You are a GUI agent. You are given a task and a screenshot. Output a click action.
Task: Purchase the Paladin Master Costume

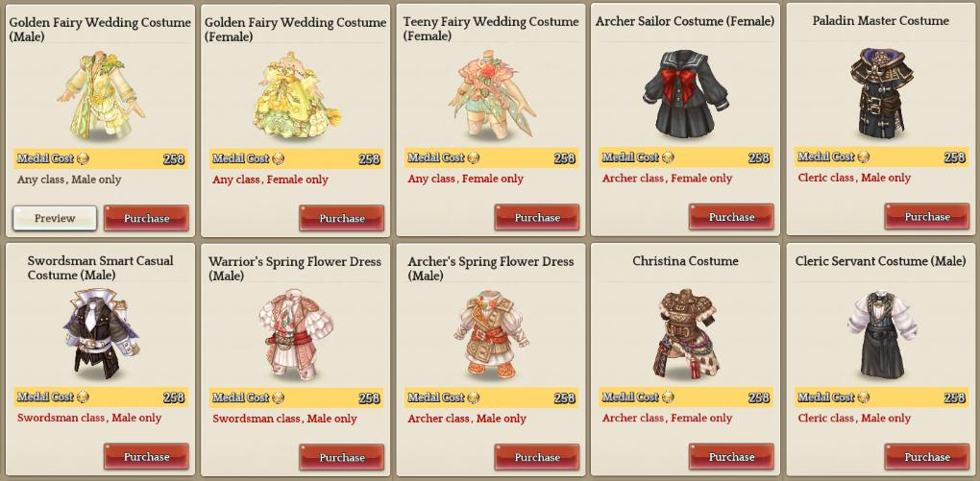point(927,217)
